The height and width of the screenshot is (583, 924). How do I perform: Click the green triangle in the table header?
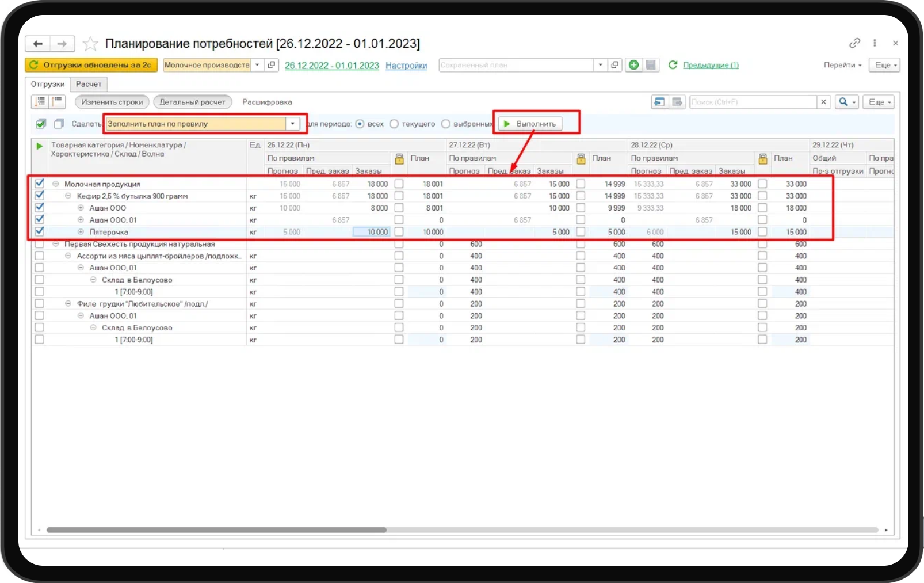(40, 146)
